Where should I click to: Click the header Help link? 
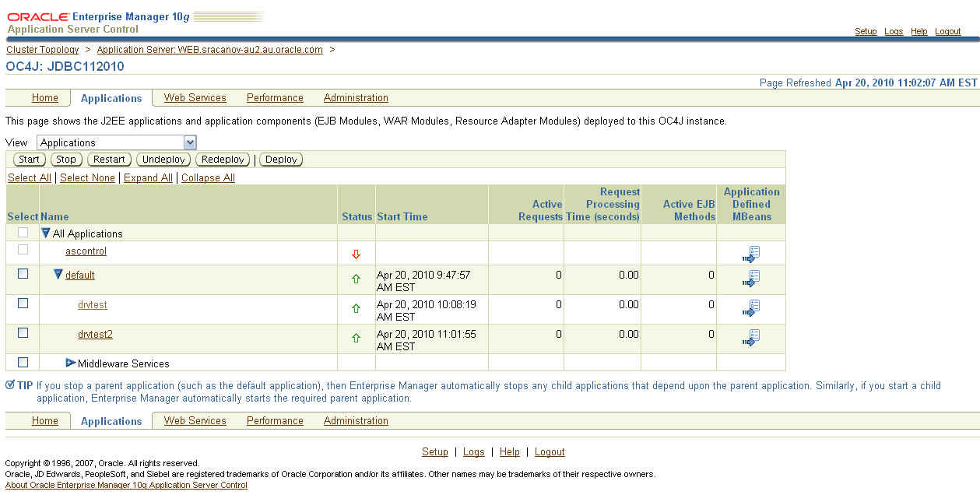(919, 31)
